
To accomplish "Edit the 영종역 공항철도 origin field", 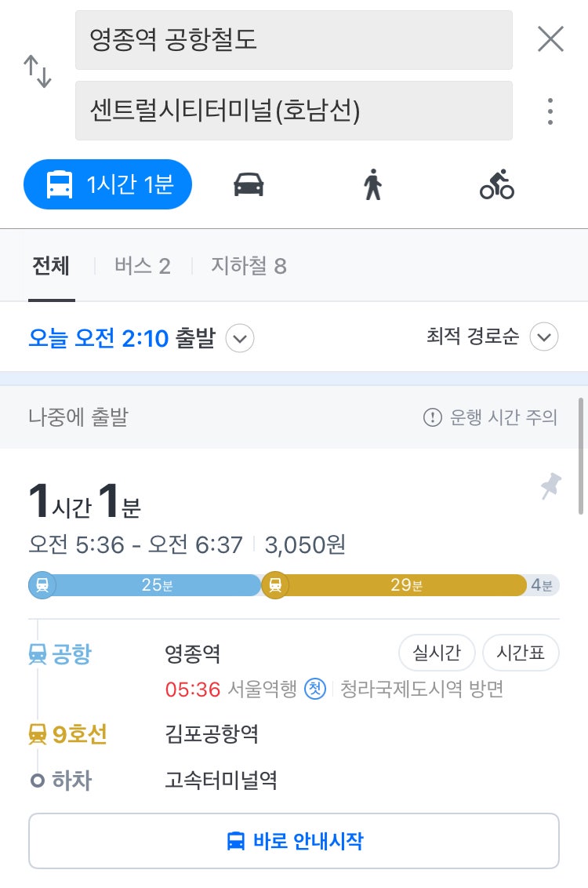I will click(294, 40).
